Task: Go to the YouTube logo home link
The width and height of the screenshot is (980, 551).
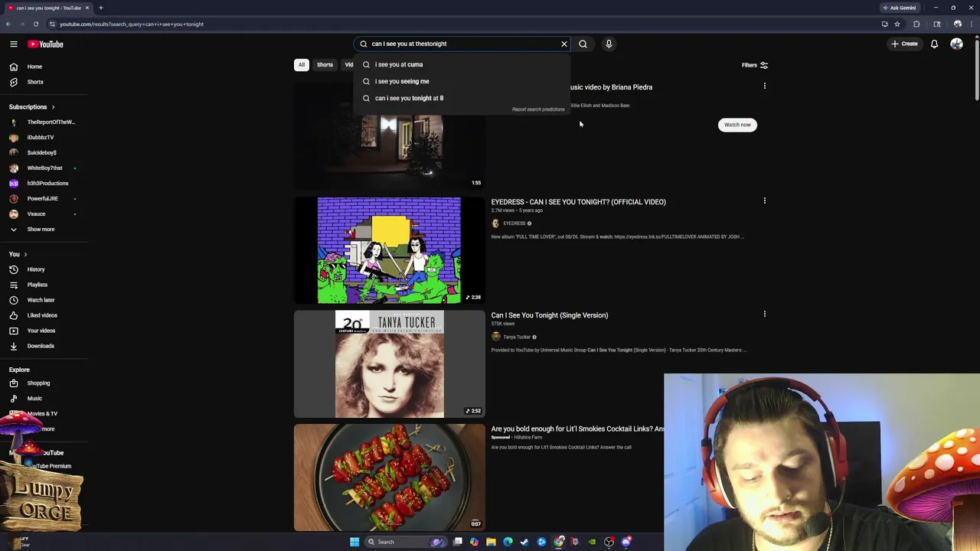Action: [x=46, y=44]
